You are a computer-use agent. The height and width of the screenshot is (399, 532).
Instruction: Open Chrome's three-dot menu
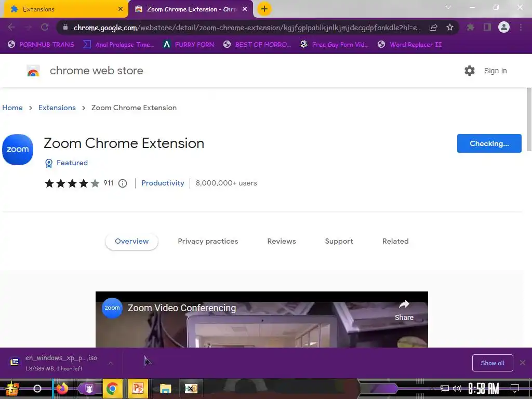click(x=521, y=27)
